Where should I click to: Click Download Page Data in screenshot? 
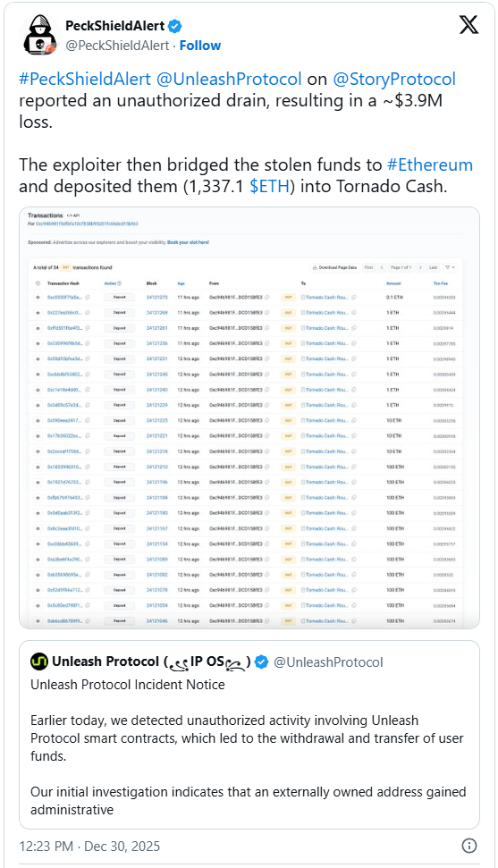[x=333, y=267]
